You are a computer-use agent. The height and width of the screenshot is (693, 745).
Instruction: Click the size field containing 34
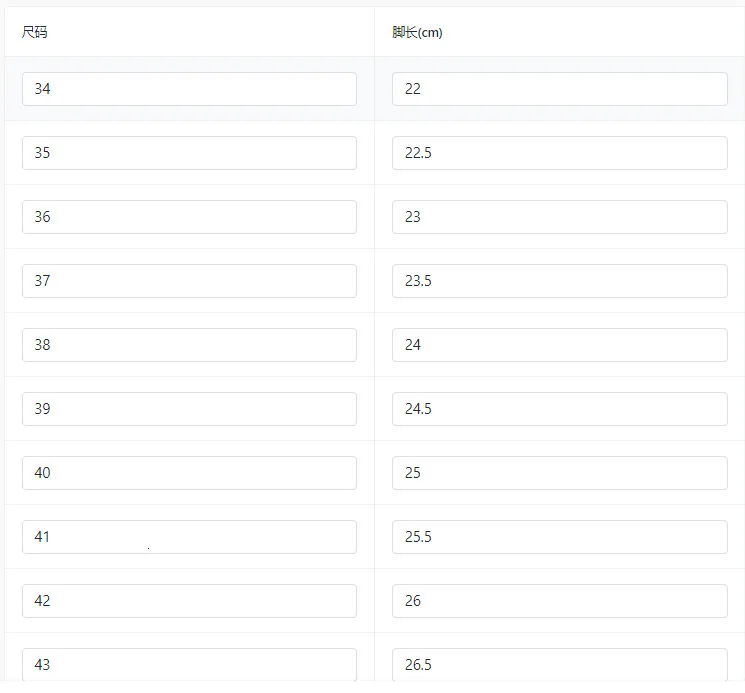coord(189,89)
